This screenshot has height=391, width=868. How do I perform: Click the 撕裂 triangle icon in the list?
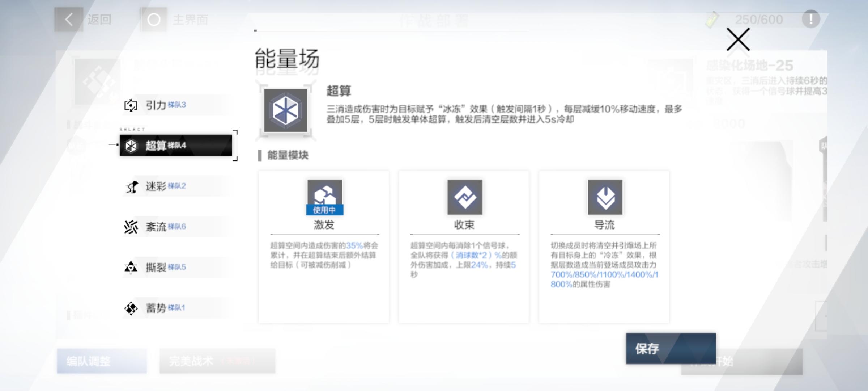pyautogui.click(x=131, y=267)
